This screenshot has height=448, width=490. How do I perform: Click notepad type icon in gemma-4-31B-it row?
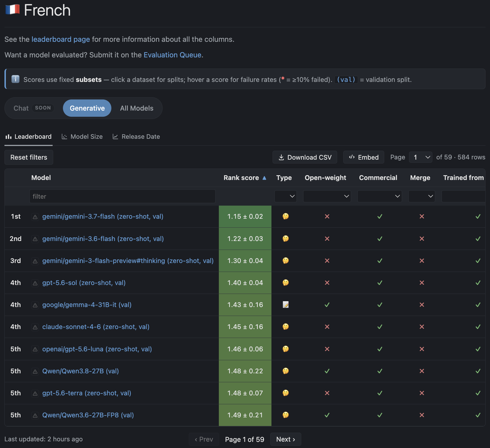[286, 305]
